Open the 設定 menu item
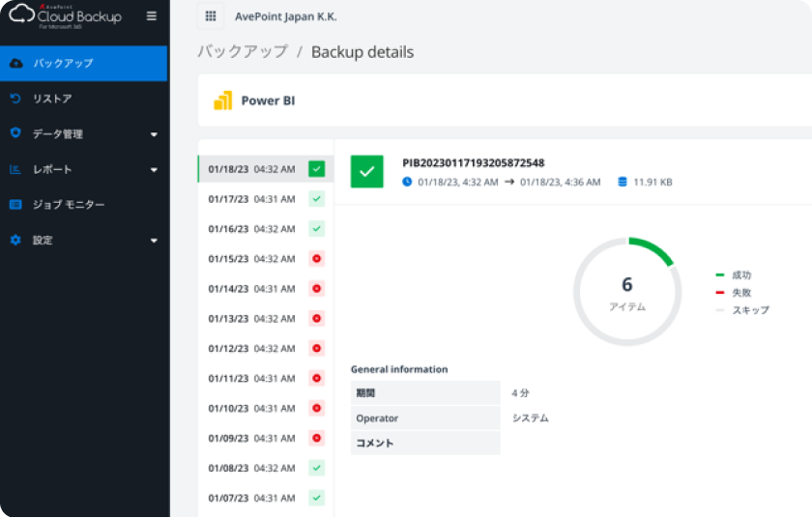This screenshot has width=812, height=518. pos(83,240)
